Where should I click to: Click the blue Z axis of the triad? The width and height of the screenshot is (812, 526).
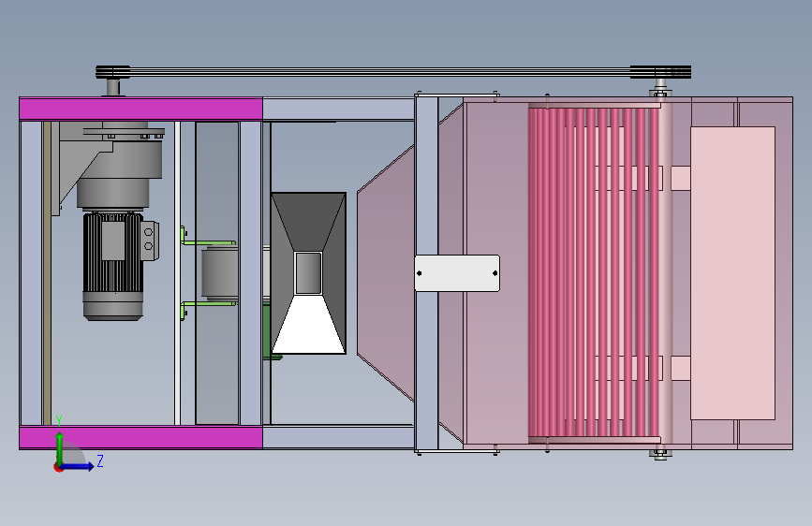(x=79, y=466)
